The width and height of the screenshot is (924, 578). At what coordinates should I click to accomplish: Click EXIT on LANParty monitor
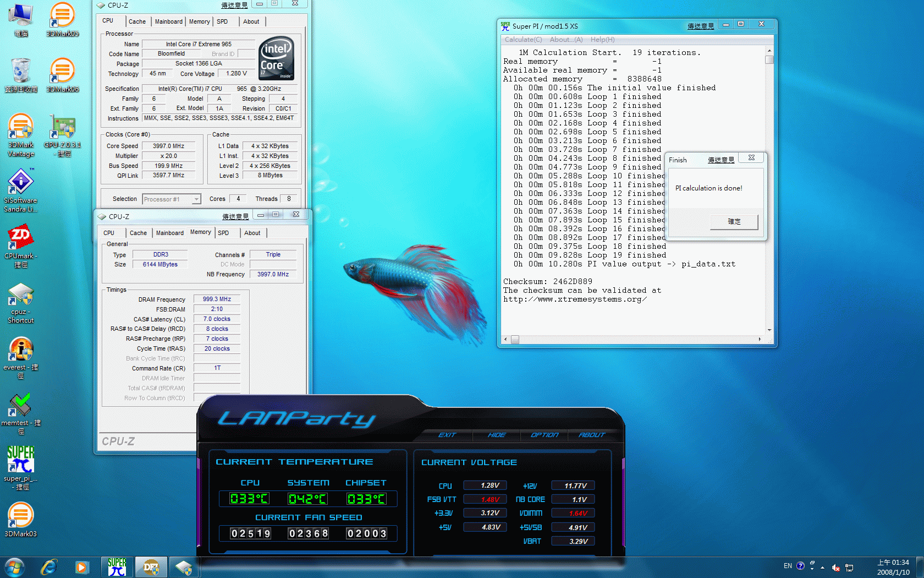point(447,435)
